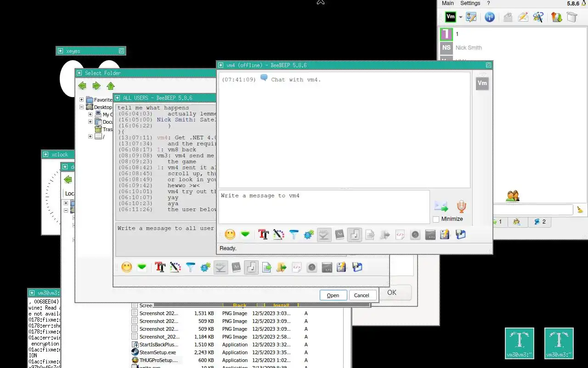The width and height of the screenshot is (588, 368).
Task: Enable the Minimize checkbox in vm4 chat
Action: coord(436,219)
